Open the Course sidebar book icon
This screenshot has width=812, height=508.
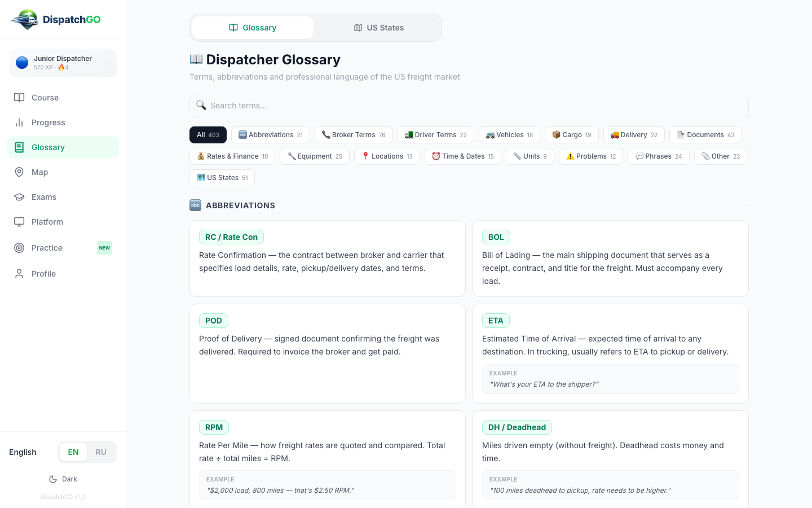click(x=19, y=98)
